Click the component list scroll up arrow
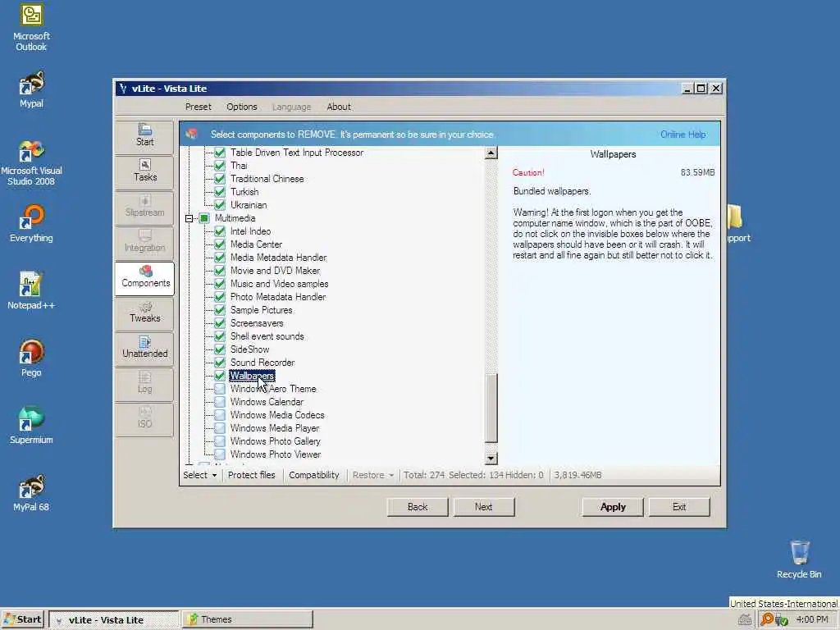The height and width of the screenshot is (630, 840). point(491,153)
